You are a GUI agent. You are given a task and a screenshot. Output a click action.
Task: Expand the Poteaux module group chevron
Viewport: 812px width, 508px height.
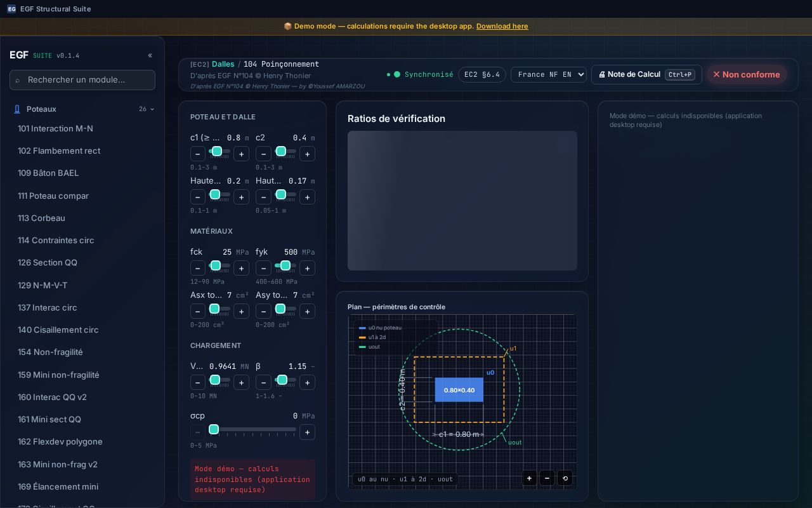pyautogui.click(x=152, y=109)
